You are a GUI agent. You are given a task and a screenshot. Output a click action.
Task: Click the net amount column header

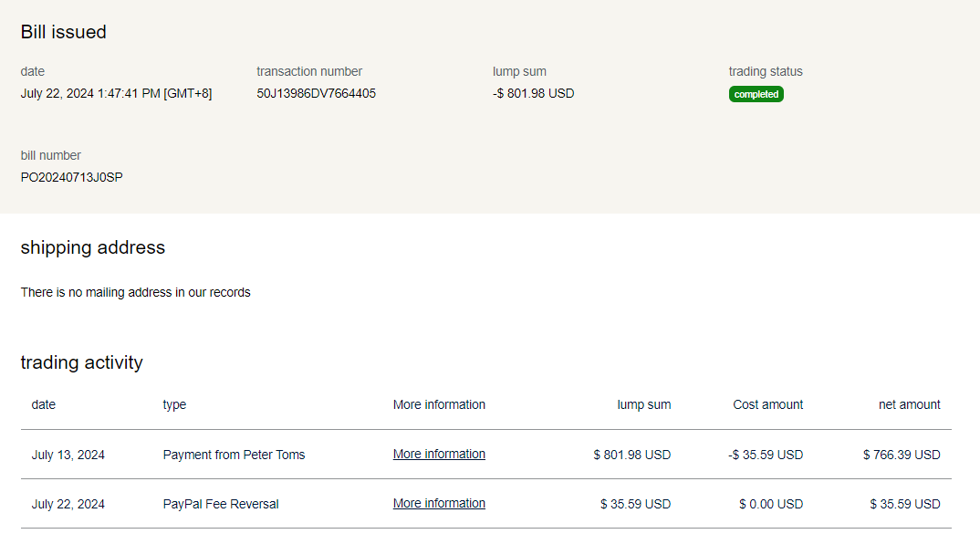909,404
